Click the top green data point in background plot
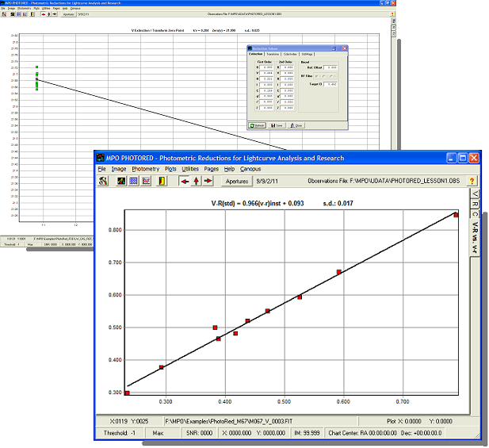The image size is (489, 448). [36, 67]
